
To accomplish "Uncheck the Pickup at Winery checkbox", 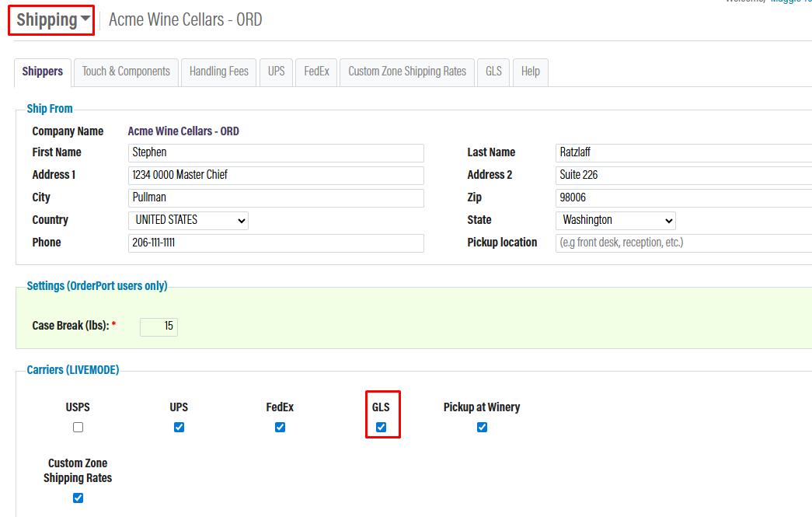I will [482, 428].
